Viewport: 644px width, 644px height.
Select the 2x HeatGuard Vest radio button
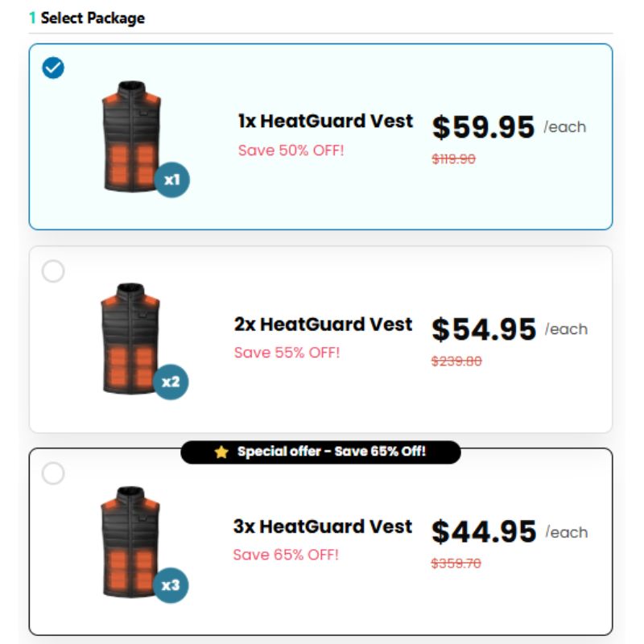pos(52,272)
